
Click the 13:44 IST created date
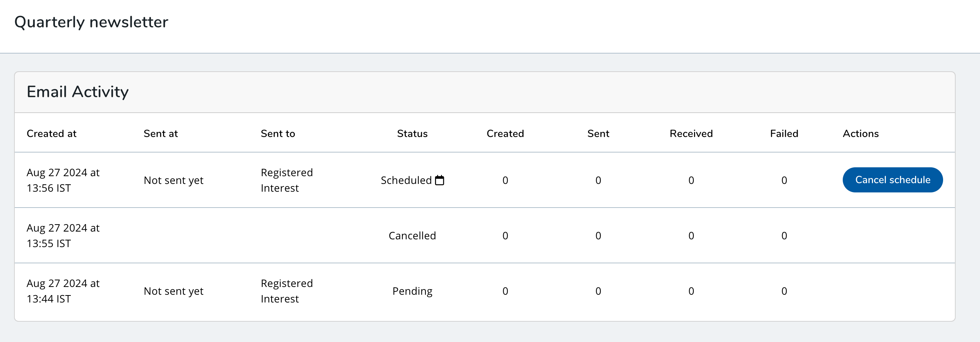63,291
